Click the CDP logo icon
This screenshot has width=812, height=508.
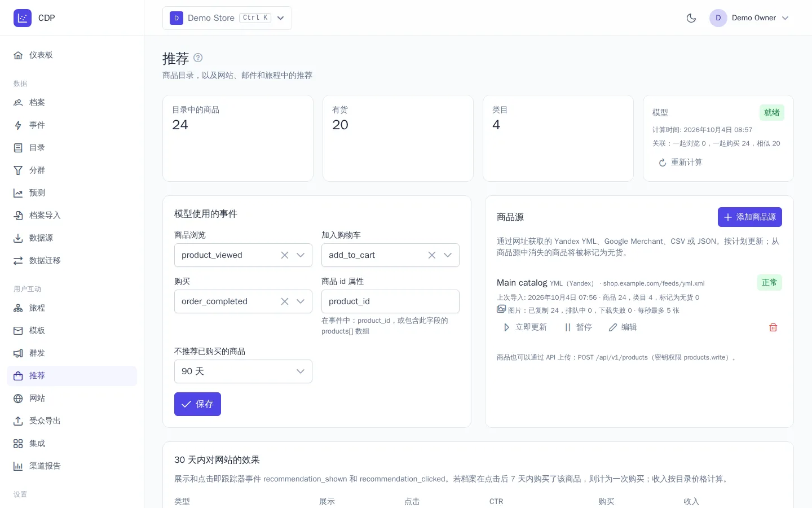point(23,18)
